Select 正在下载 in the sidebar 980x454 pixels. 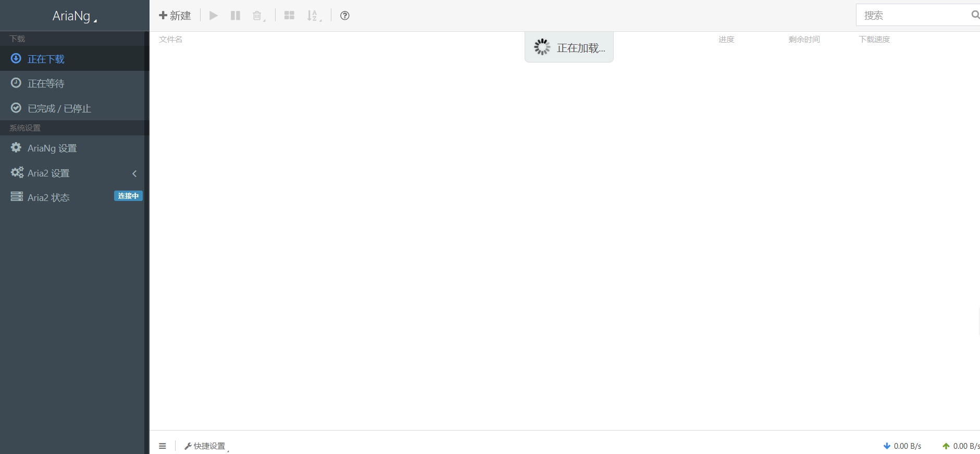click(x=46, y=59)
